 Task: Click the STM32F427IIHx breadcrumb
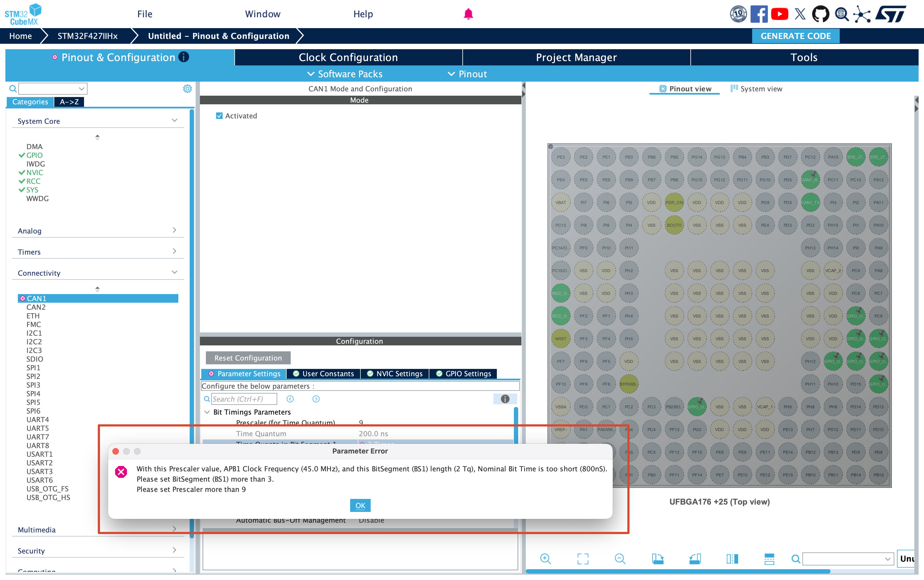[x=88, y=36]
